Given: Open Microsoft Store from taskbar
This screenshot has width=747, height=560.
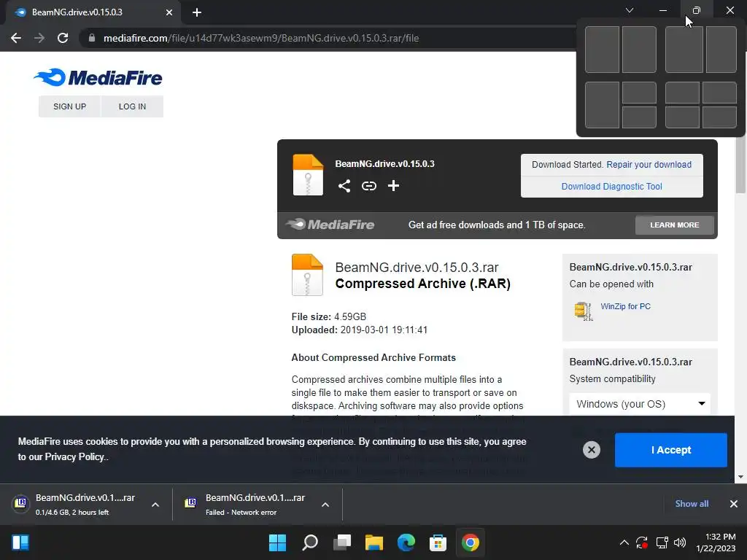Looking at the screenshot, I should [438, 542].
